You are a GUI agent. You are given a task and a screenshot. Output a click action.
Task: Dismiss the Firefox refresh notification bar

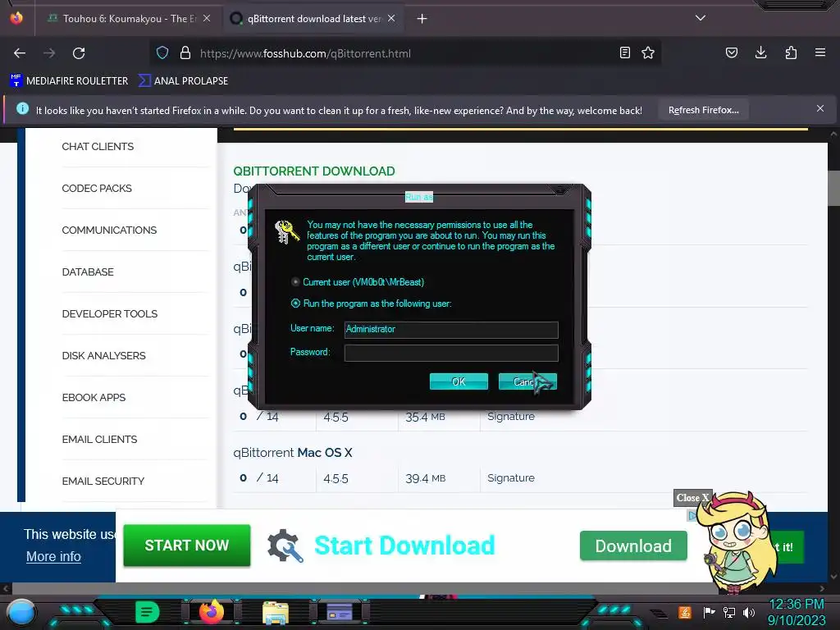[820, 109]
